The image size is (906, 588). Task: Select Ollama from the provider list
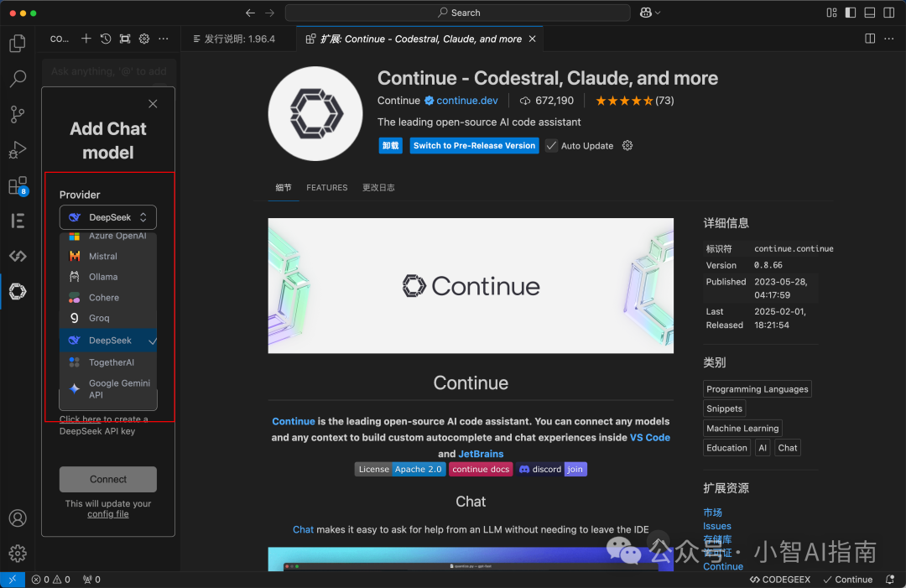103,277
